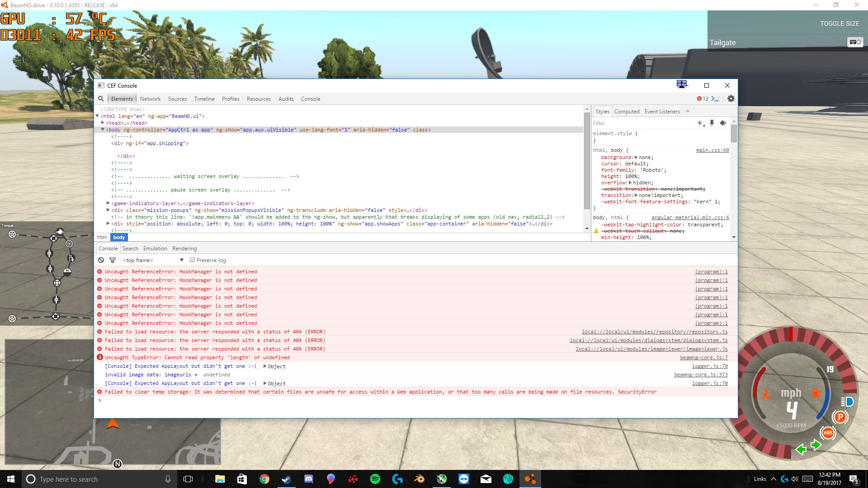Click the headlights indicator icon
This screenshot has height=488, width=868.
847,402
